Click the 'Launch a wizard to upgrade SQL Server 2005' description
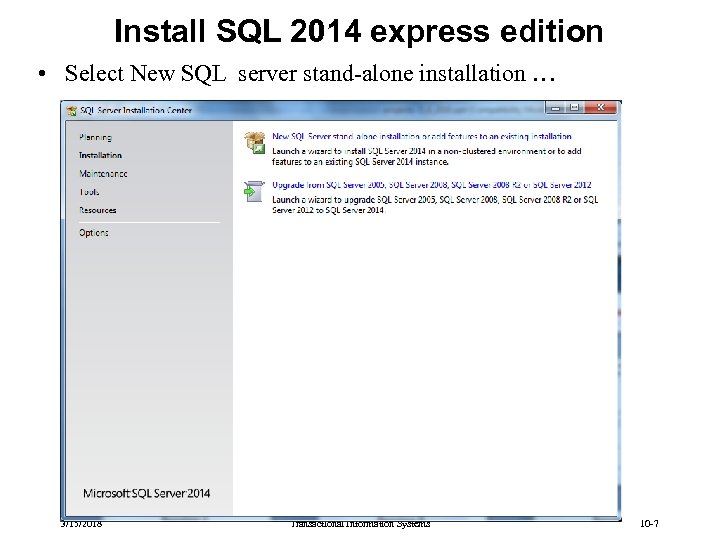720x540 pixels. 435,205
